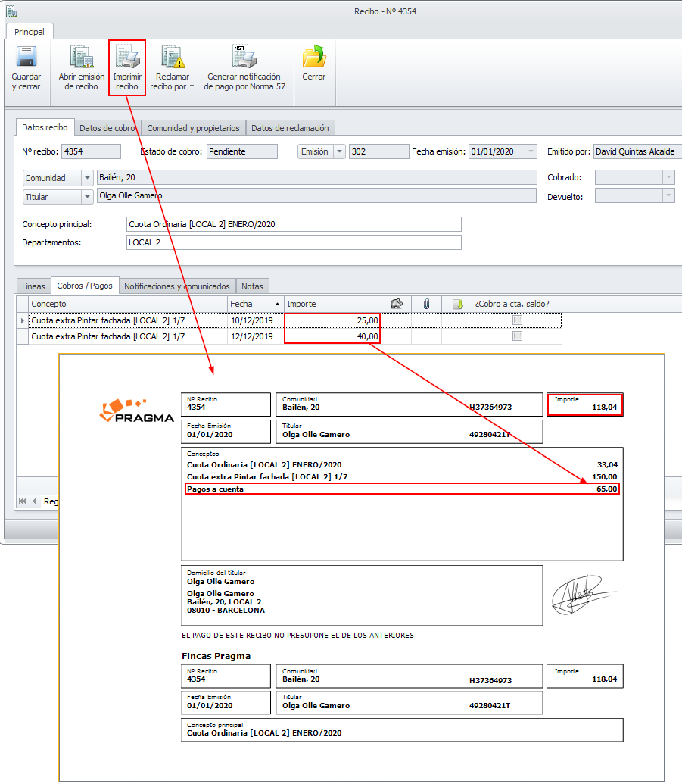Viewport: 682px width, 784px height.
Task: Click Imprimir recibo printer icon
Action: tap(127, 56)
